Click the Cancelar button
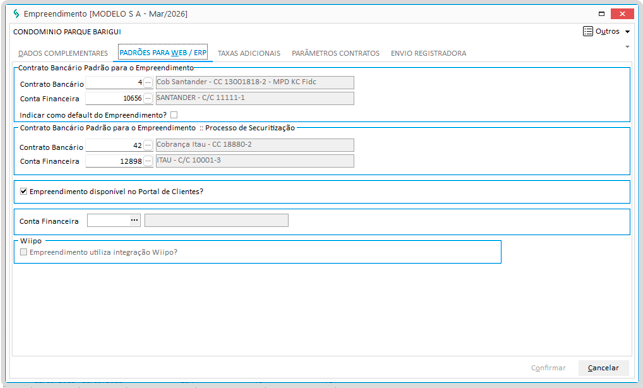This screenshot has width=643, height=388. (x=603, y=368)
